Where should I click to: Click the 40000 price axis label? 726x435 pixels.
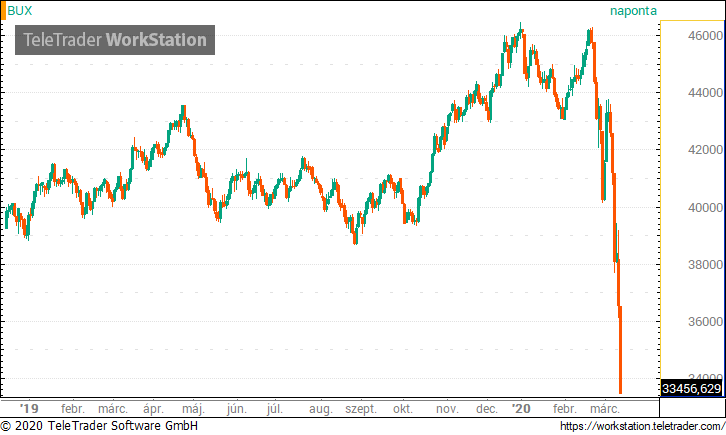click(x=705, y=208)
